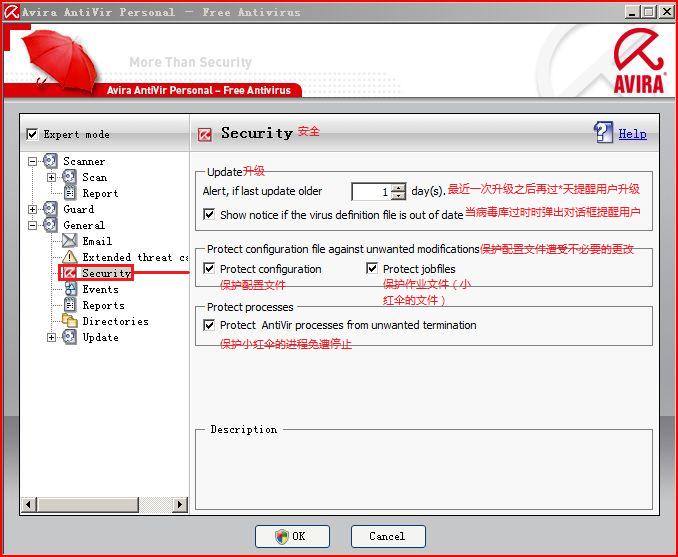Minimize the Avira window

632,12
